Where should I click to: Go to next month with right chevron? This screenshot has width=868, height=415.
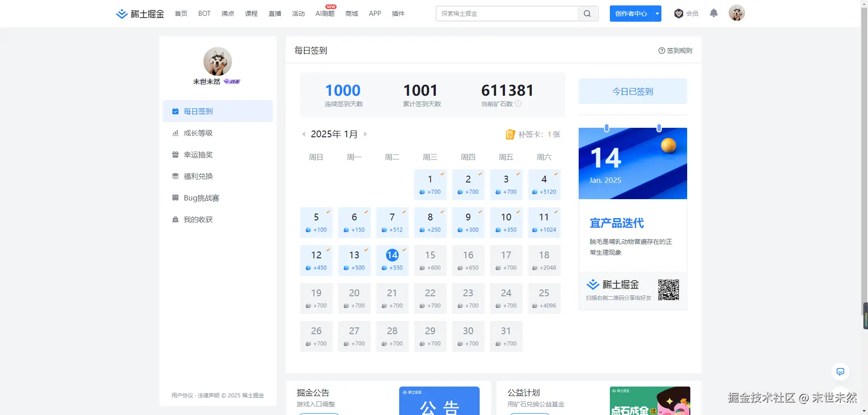click(366, 134)
